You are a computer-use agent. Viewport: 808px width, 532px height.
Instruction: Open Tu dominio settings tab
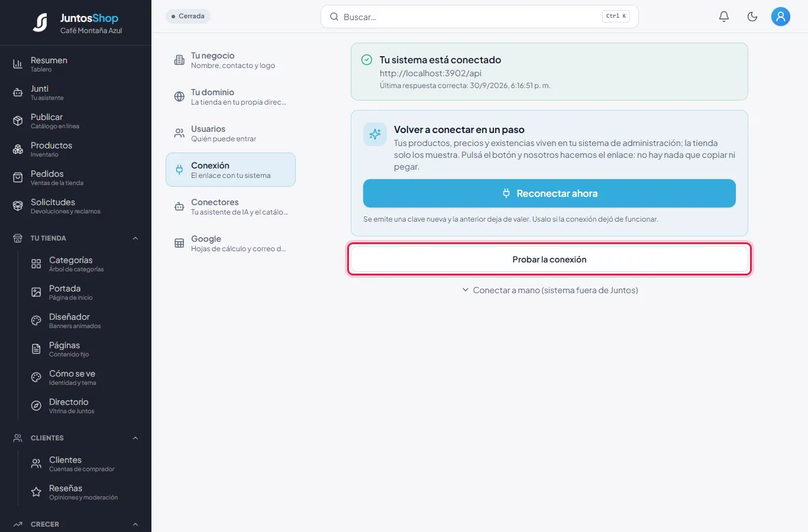tap(231, 96)
